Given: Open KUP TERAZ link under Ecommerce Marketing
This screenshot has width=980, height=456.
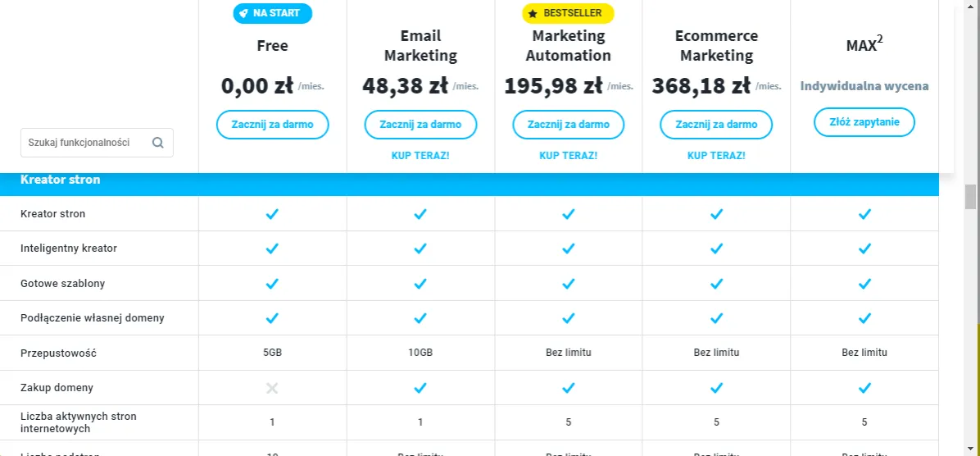Looking at the screenshot, I should [716, 155].
